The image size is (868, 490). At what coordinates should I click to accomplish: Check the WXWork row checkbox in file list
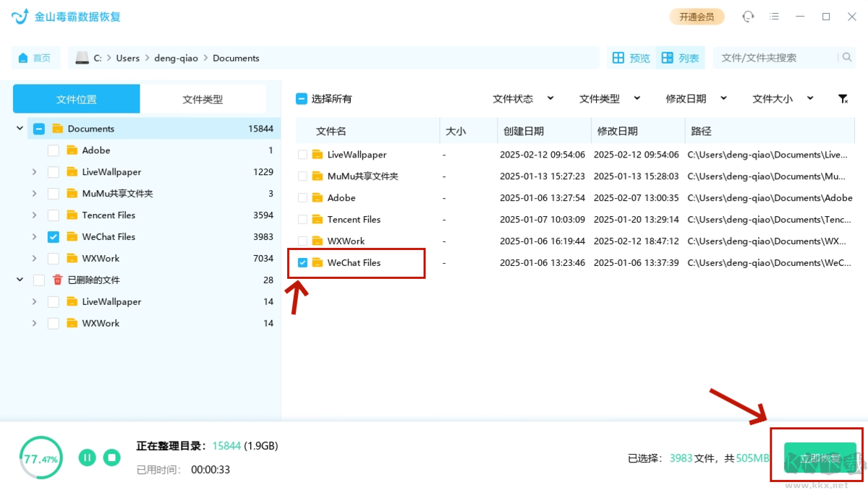(303, 241)
